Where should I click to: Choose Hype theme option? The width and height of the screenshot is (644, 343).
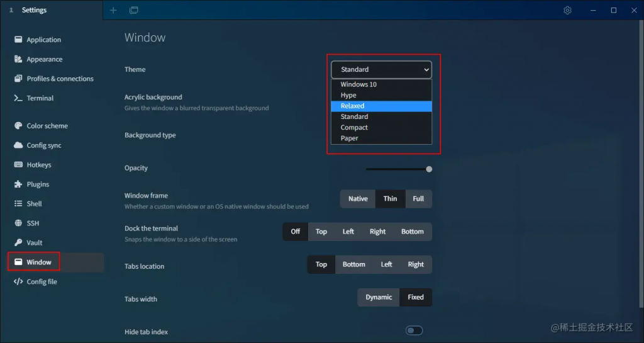[381, 95]
